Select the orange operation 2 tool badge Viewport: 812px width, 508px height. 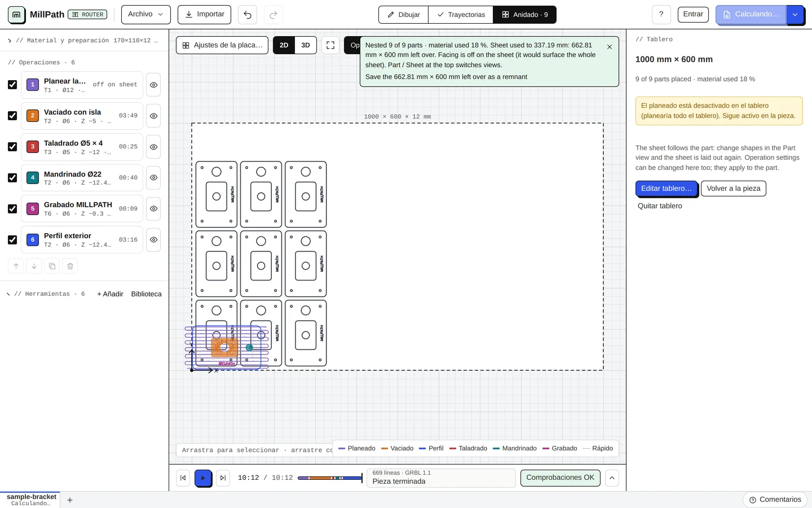point(33,116)
